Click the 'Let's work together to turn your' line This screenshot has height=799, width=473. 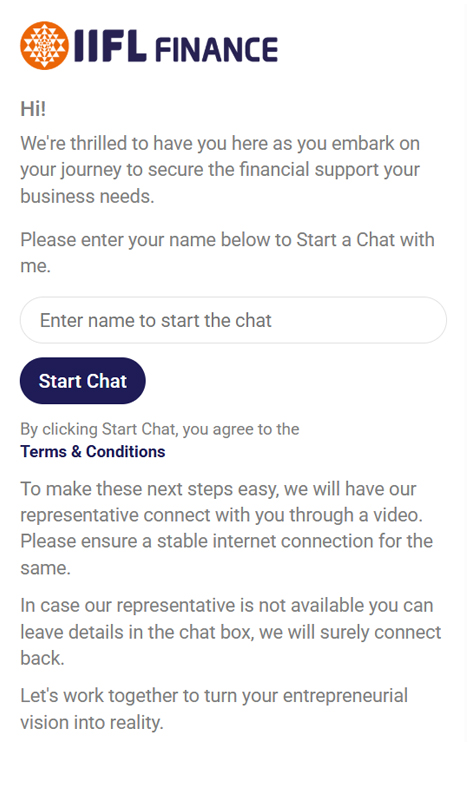coord(214,696)
